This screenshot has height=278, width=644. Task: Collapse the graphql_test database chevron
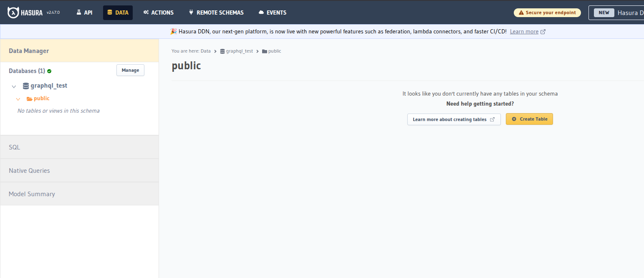point(14,86)
